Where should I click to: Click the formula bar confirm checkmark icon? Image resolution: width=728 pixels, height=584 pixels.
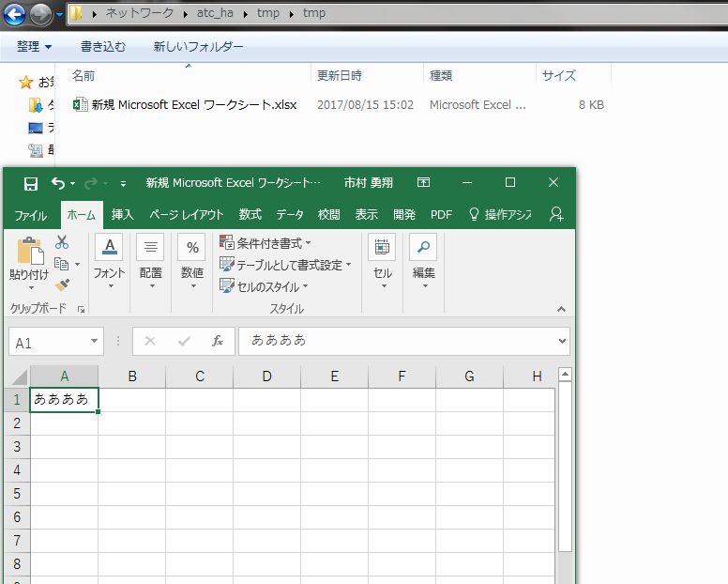pos(184,342)
